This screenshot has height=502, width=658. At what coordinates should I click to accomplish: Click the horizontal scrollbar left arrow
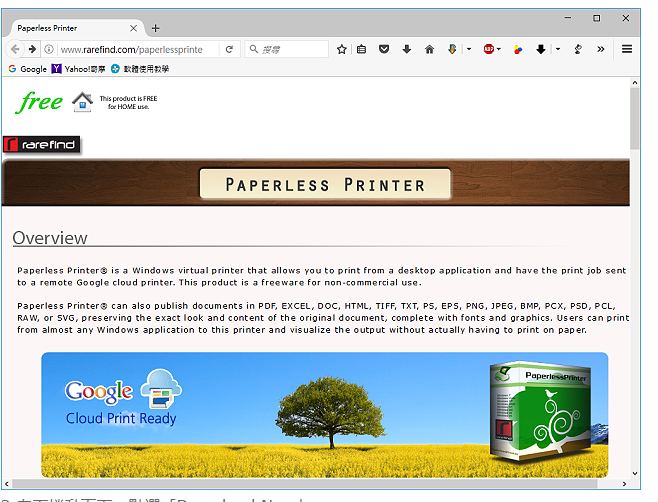(6, 484)
